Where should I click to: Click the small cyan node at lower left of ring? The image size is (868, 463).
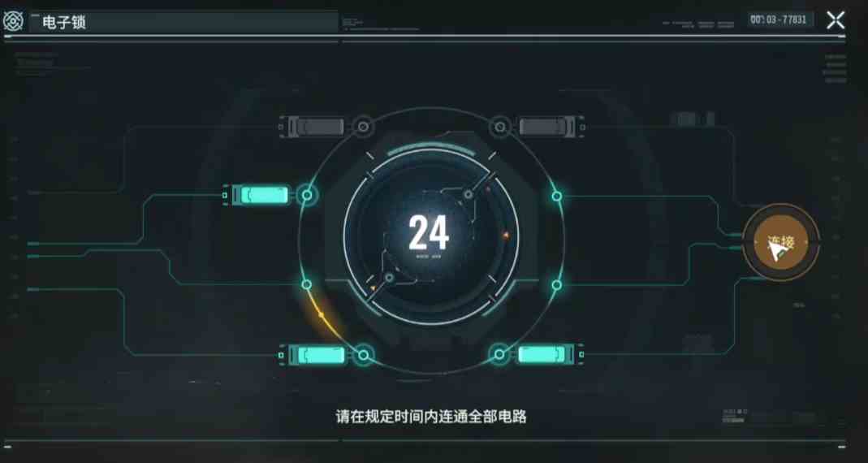coord(306,284)
